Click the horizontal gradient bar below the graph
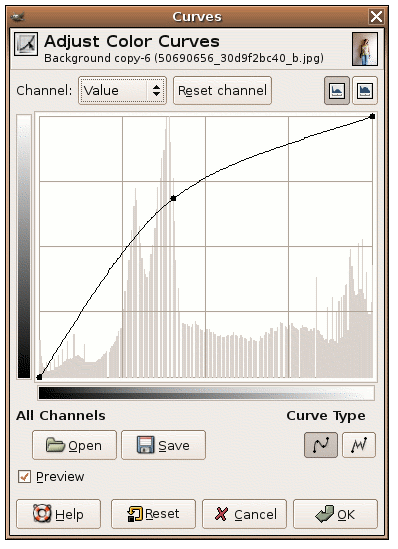This screenshot has width=398, height=549. coord(206,393)
